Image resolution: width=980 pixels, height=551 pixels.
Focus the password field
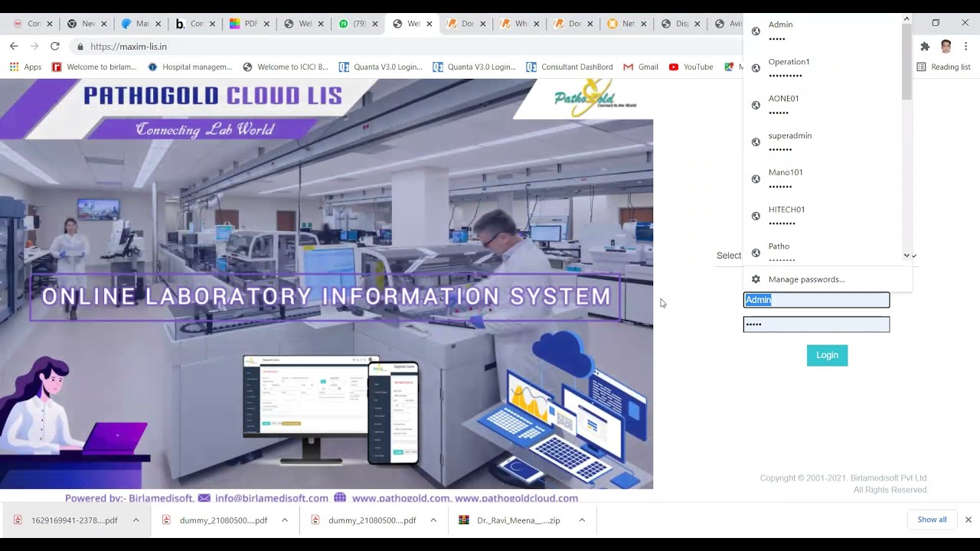coord(816,324)
